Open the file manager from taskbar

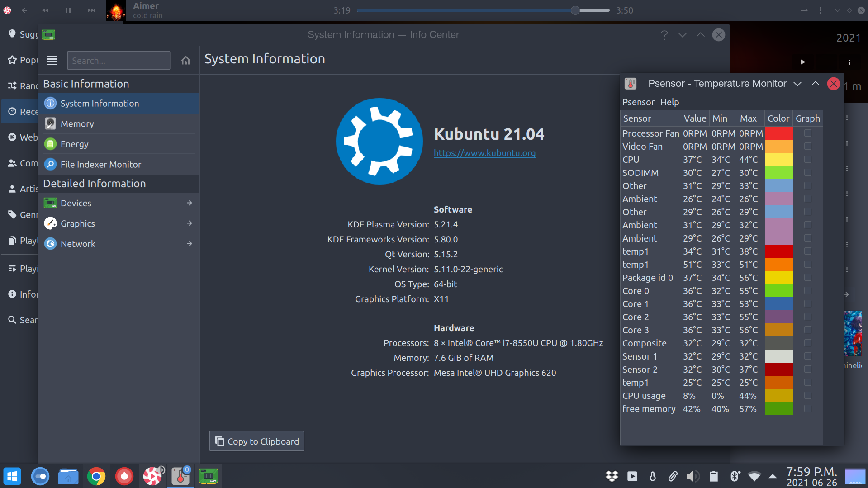click(68, 476)
